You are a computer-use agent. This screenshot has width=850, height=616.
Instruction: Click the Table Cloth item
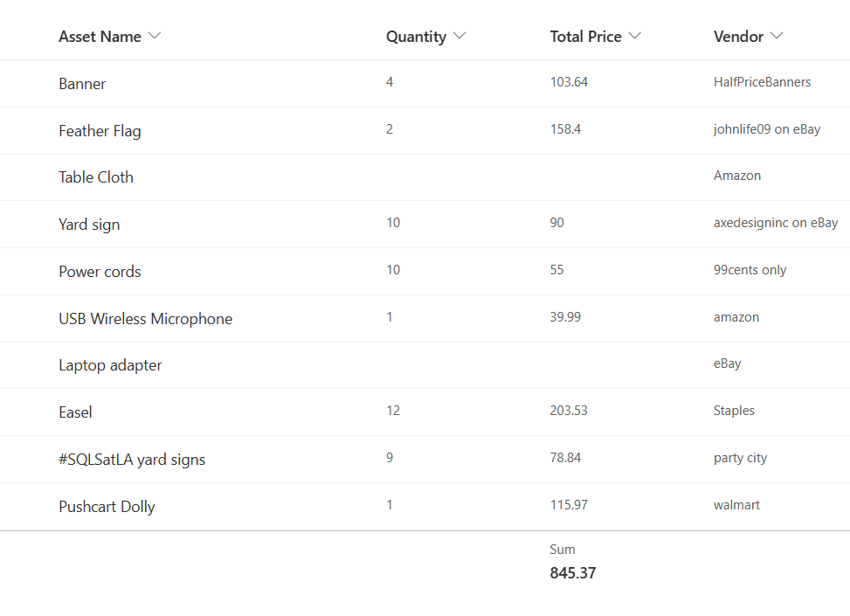click(x=96, y=177)
